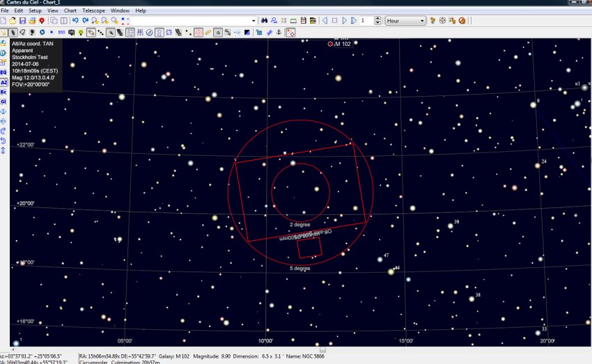Click the Undo arrow in toolbar

[75, 21]
